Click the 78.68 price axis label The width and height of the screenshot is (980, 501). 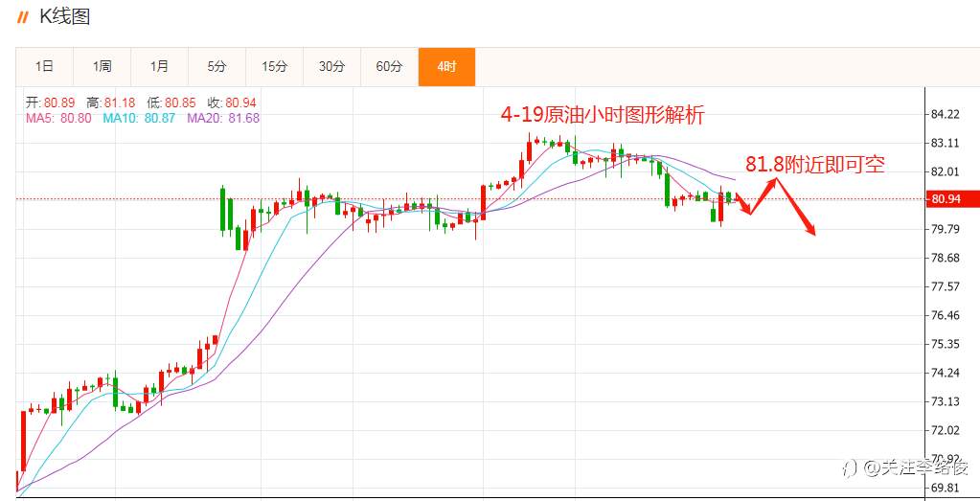tap(945, 258)
